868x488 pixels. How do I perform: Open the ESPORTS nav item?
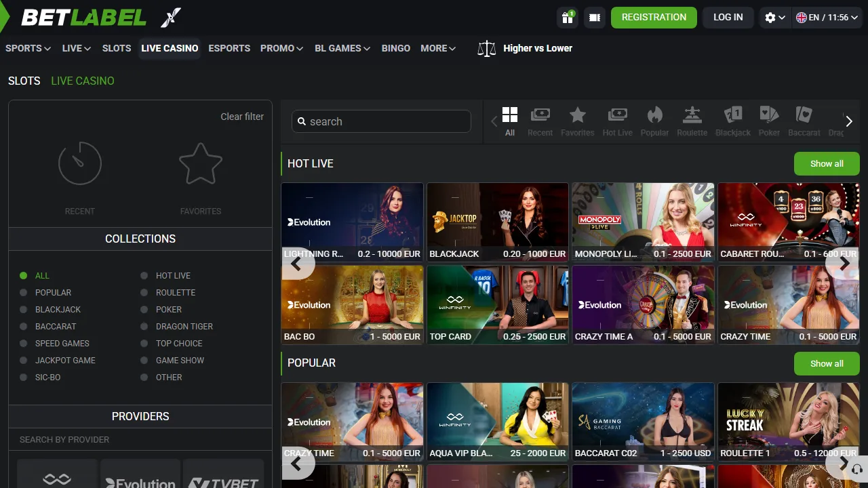(229, 48)
